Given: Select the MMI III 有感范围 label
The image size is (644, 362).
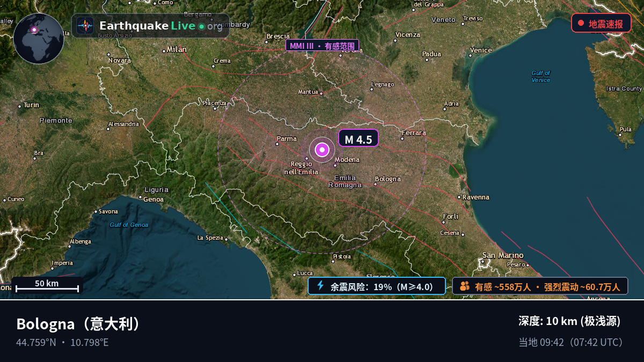Looking at the screenshot, I should [322, 46].
